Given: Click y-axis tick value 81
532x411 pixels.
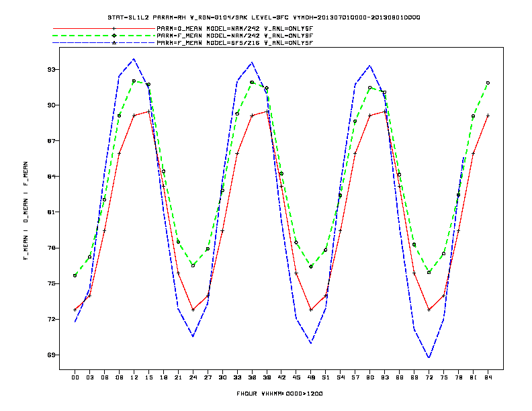Looking at the screenshot, I should click(x=51, y=212).
